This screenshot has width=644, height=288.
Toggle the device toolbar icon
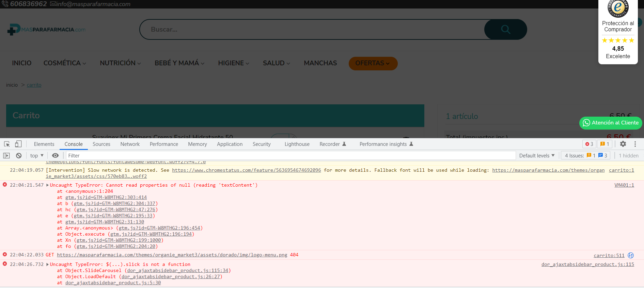click(18, 144)
